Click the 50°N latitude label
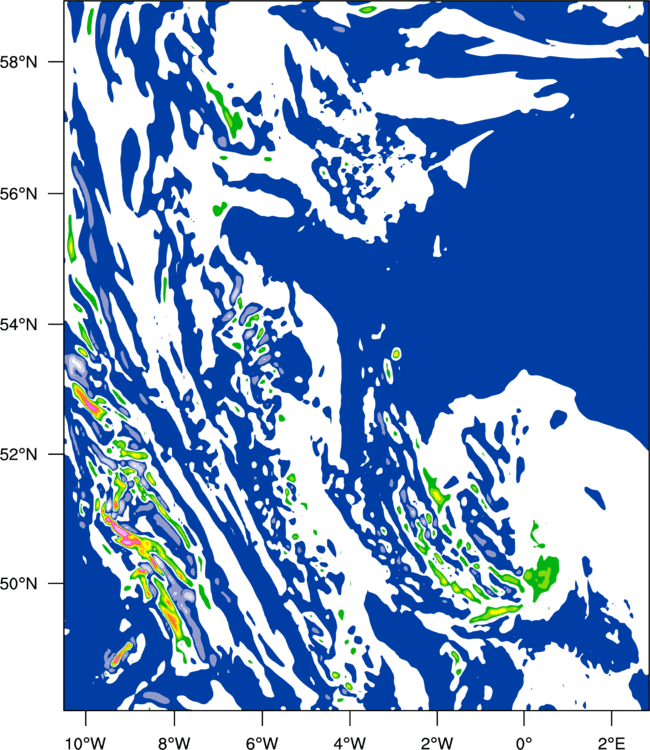Image resolution: width=650 pixels, height=750 pixels. pyautogui.click(x=18, y=584)
